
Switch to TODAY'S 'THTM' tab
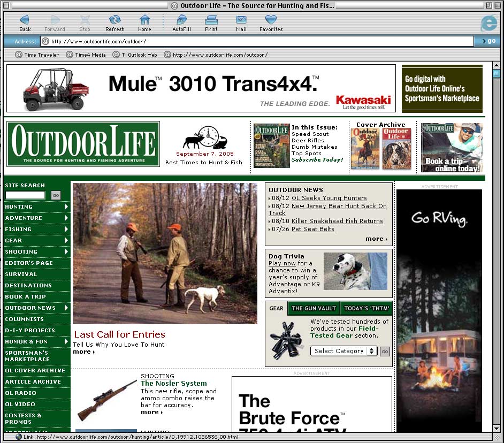click(x=366, y=308)
